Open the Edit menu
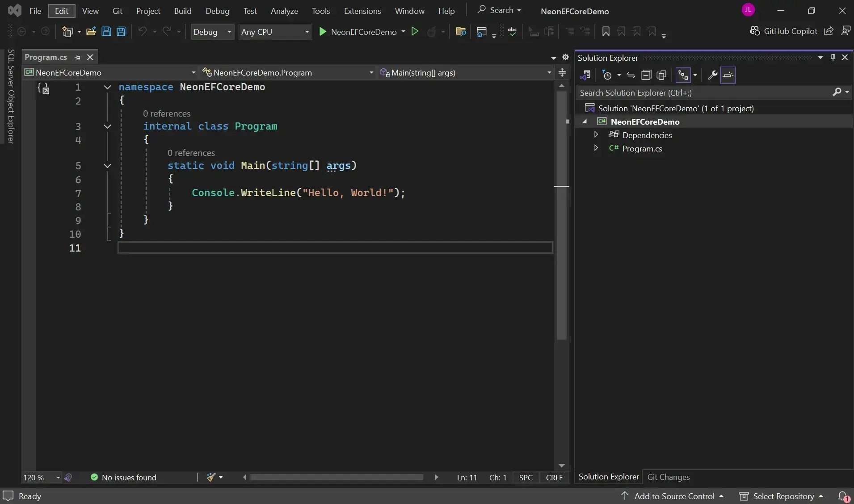The height and width of the screenshot is (504, 854). (x=62, y=11)
